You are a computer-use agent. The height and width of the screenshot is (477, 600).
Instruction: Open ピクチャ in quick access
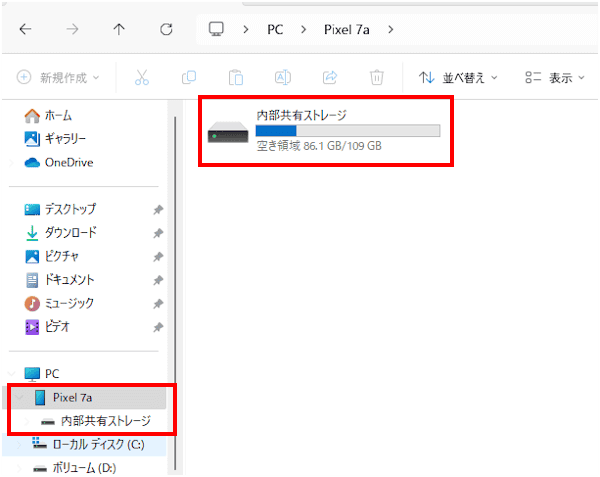pyautogui.click(x=52, y=256)
